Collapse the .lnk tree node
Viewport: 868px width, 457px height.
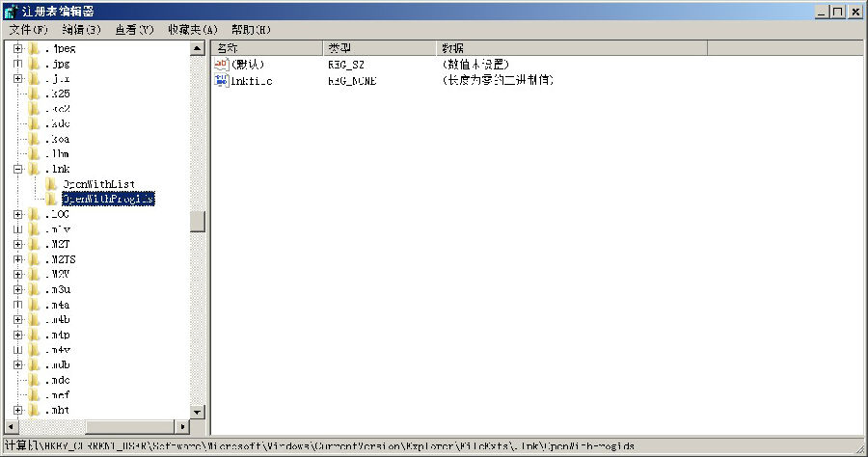pos(17,169)
